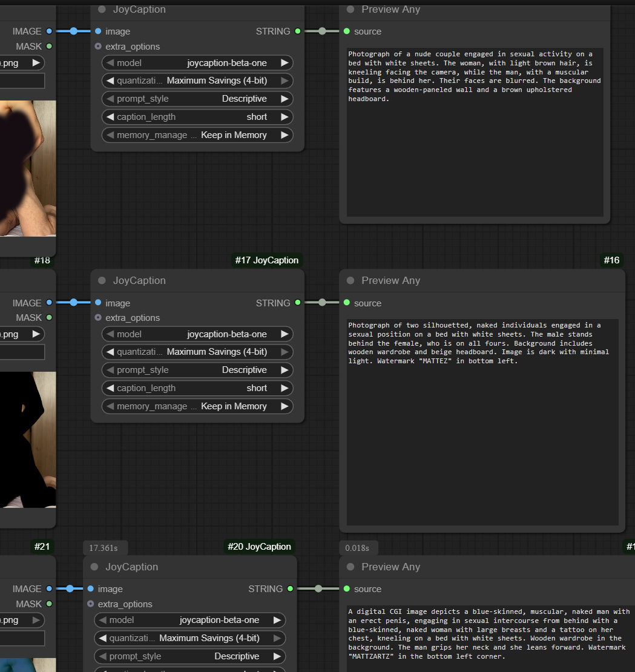Click the image input port on node #20

[x=90, y=589]
